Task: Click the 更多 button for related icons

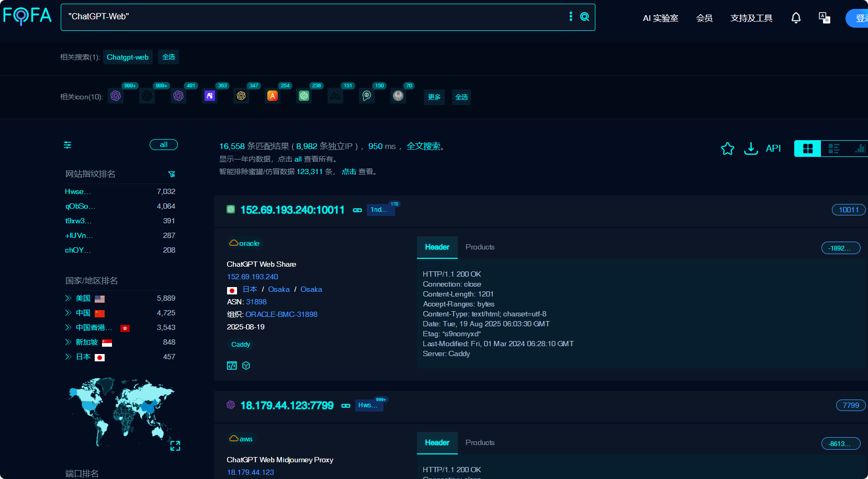Action: [x=434, y=97]
